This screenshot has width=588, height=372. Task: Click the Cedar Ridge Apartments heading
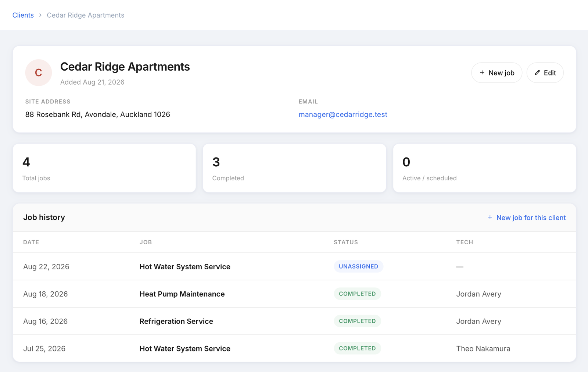coord(125,67)
